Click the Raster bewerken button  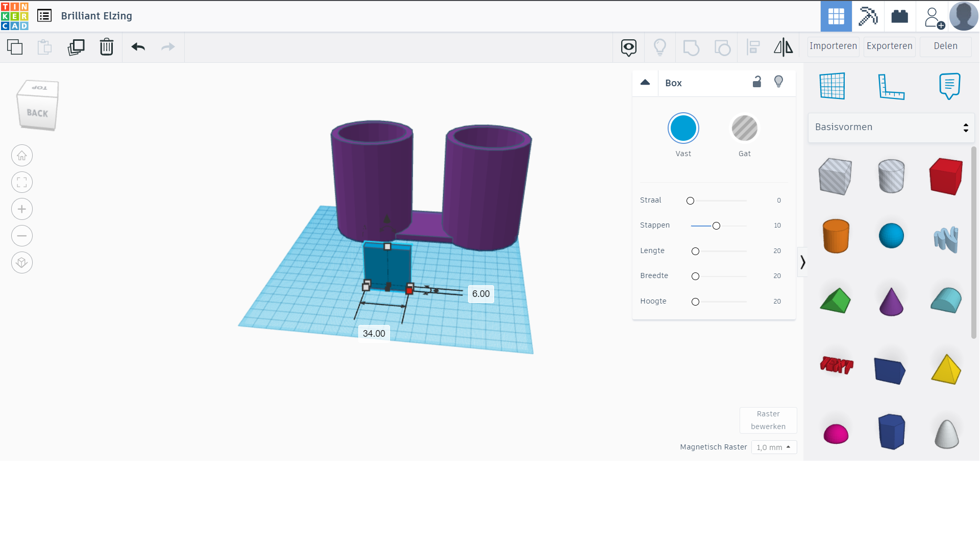(x=768, y=420)
